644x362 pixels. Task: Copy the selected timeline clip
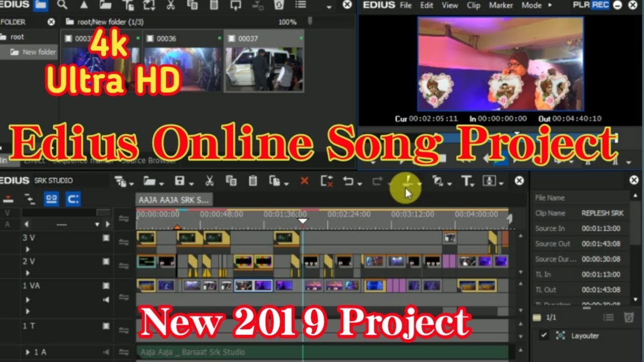[x=231, y=181]
